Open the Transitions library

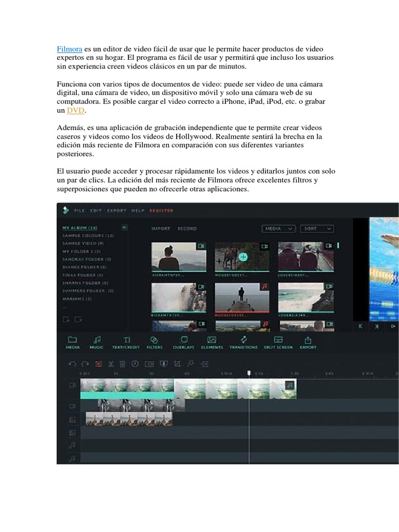[x=243, y=340]
